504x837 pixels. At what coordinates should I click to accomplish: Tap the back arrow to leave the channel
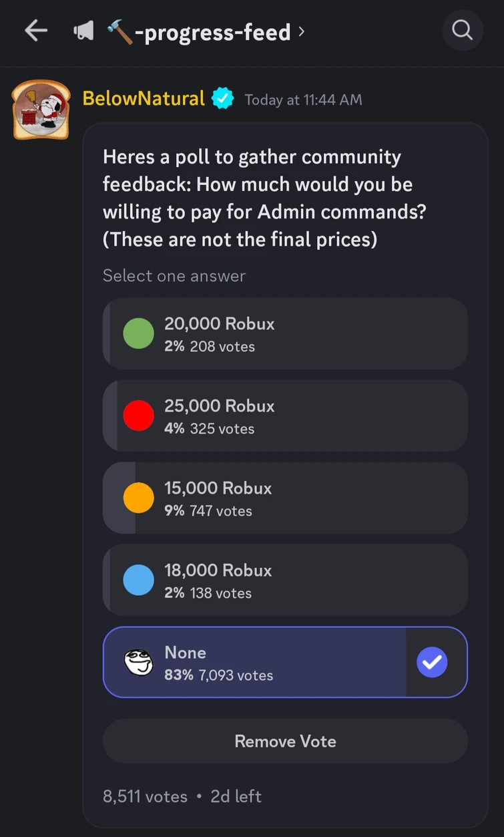(36, 30)
